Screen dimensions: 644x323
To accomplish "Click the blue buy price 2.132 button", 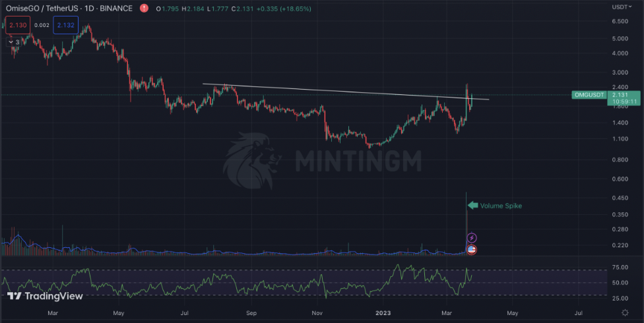I will click(x=66, y=25).
